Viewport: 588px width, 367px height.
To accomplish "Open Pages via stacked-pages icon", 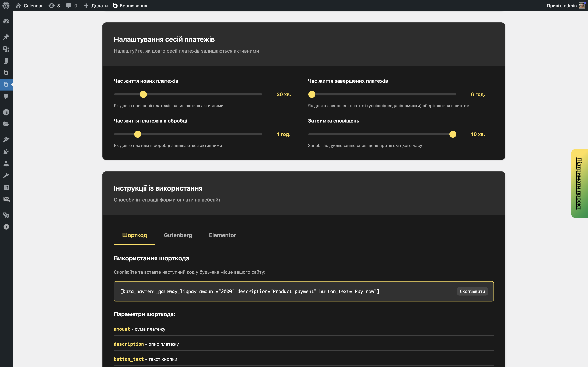I will tap(6, 61).
